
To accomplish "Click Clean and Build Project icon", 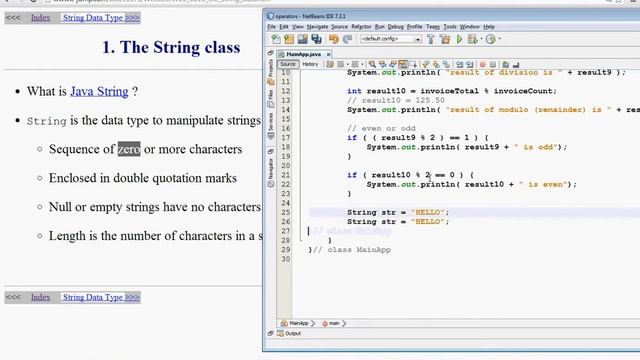I will 444,39.
